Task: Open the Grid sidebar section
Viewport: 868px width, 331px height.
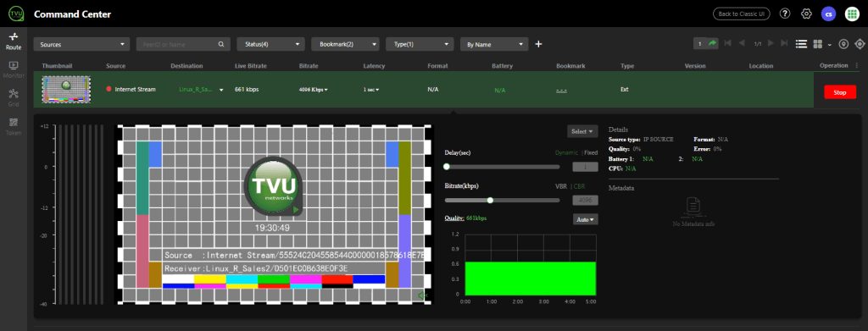Action: click(x=14, y=98)
